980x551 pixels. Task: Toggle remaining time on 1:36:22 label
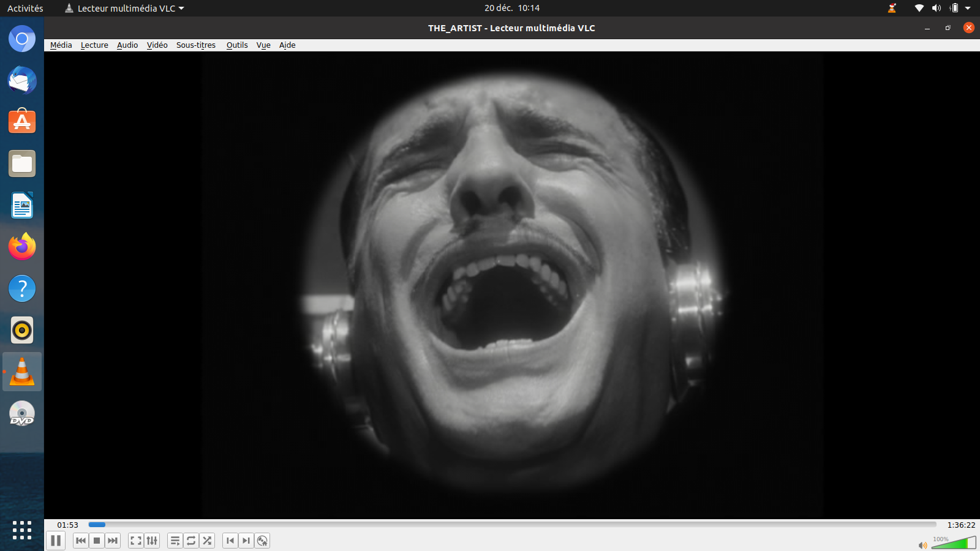coord(961,525)
